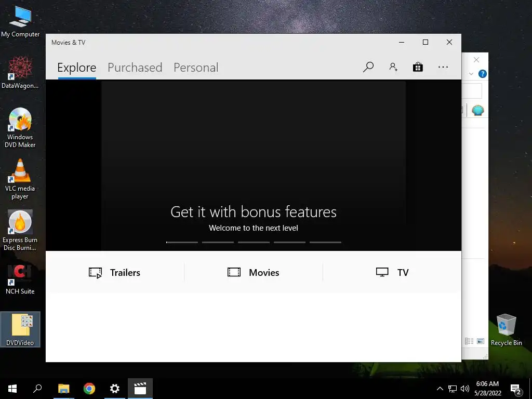Open File Explorer from the taskbar
Image resolution: width=532 pixels, height=399 pixels.
63,389
